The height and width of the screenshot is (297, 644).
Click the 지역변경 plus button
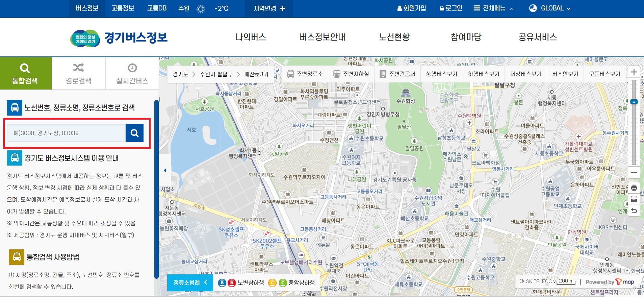pos(269,8)
